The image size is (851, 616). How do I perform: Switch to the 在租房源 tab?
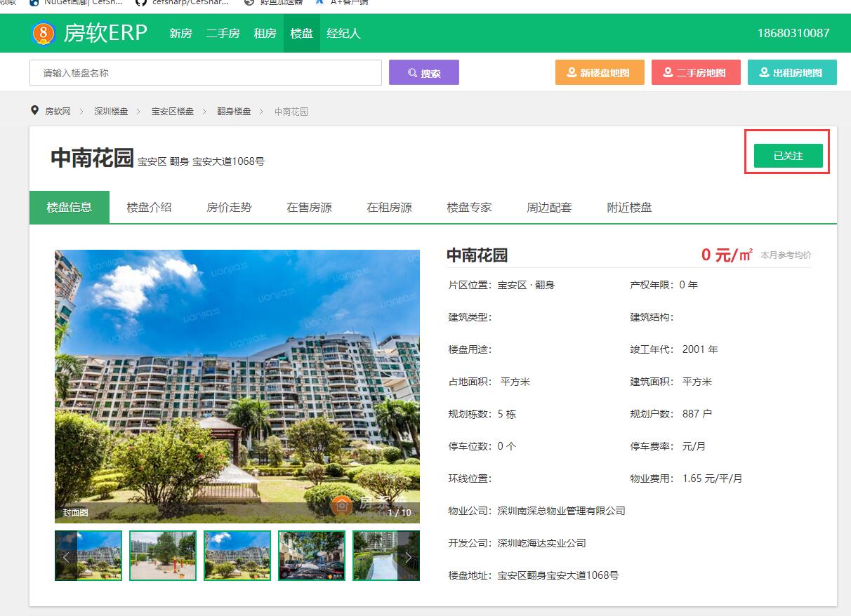coord(390,207)
